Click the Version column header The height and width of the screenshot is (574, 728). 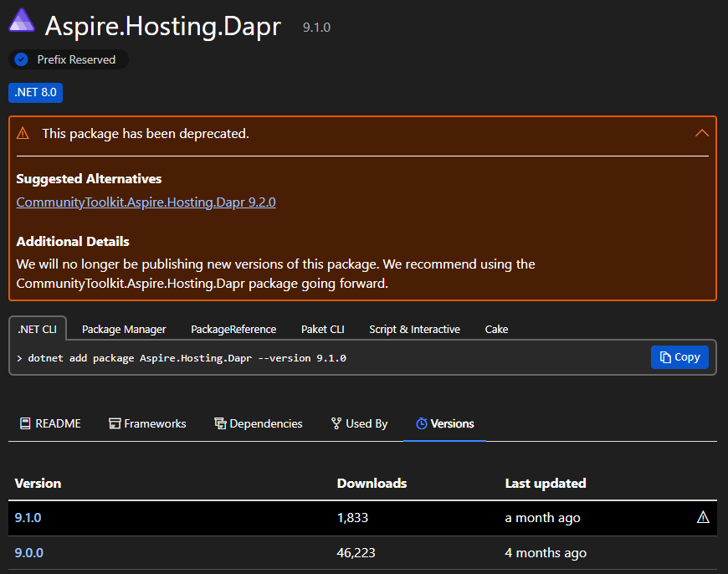point(38,484)
